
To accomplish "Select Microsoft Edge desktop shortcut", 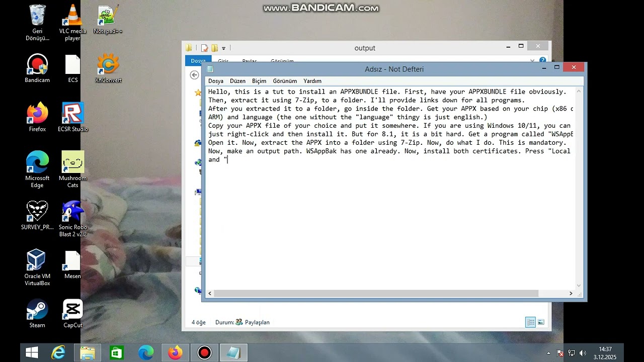I will [37, 169].
